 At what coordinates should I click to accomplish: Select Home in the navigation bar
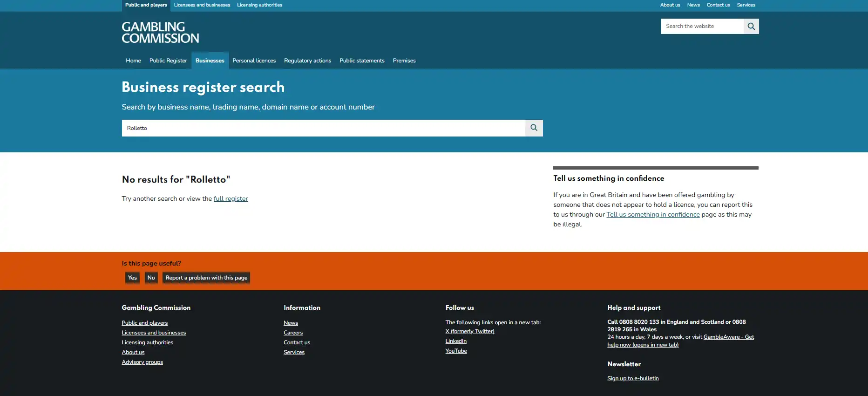(133, 61)
